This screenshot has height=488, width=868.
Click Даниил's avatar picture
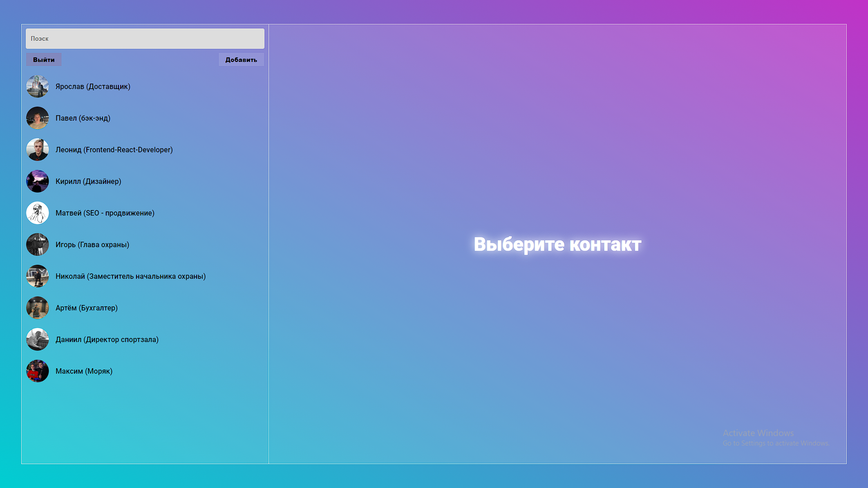[38, 339]
